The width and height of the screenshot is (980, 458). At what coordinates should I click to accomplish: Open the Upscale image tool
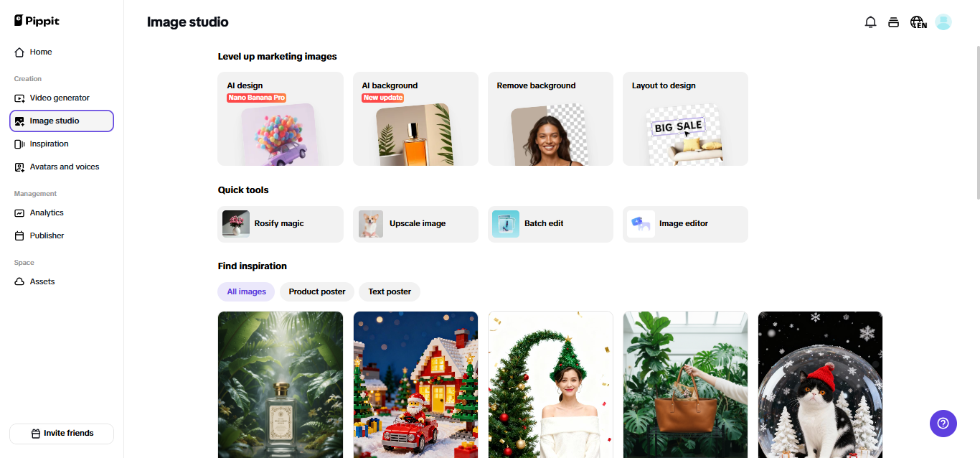(415, 224)
